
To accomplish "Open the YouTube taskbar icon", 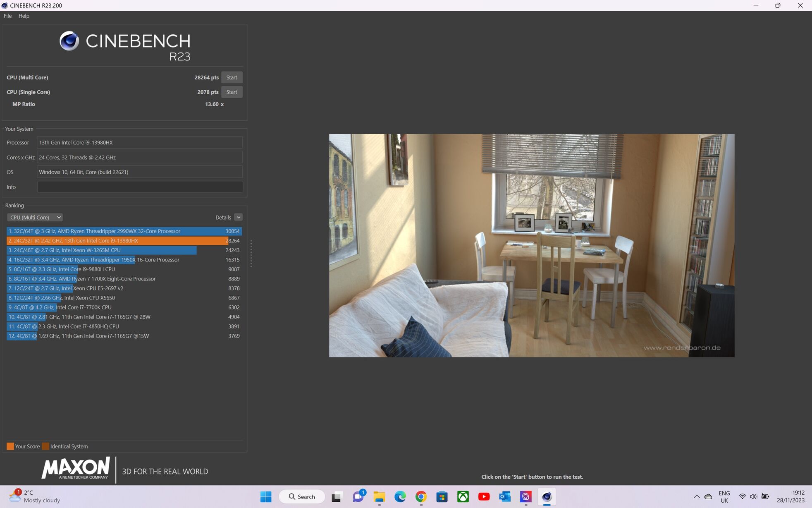I will pos(484,496).
